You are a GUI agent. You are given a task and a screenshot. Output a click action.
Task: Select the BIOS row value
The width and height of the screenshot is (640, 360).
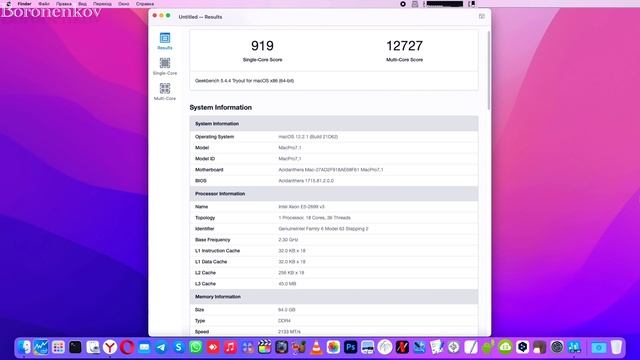coord(306,181)
